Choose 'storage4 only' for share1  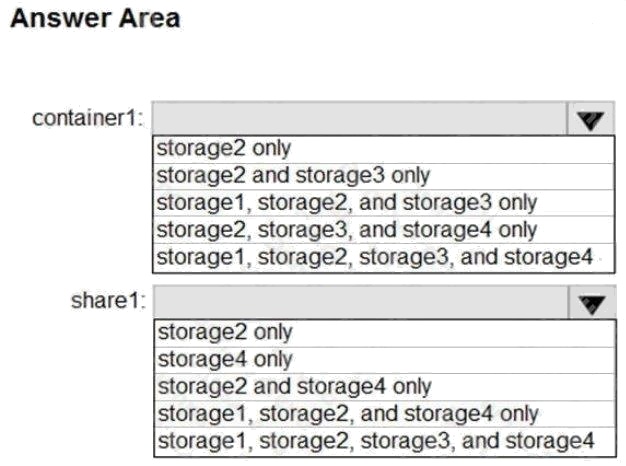(x=224, y=359)
